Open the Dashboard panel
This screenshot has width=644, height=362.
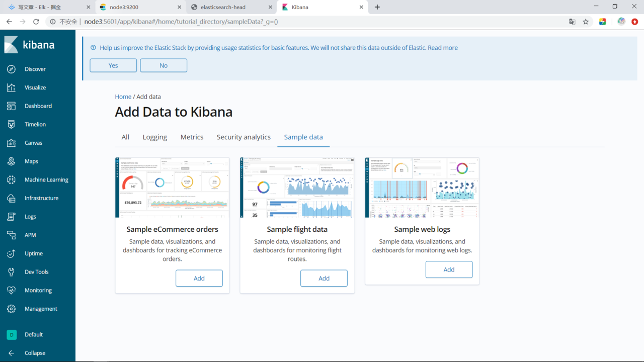(x=38, y=106)
